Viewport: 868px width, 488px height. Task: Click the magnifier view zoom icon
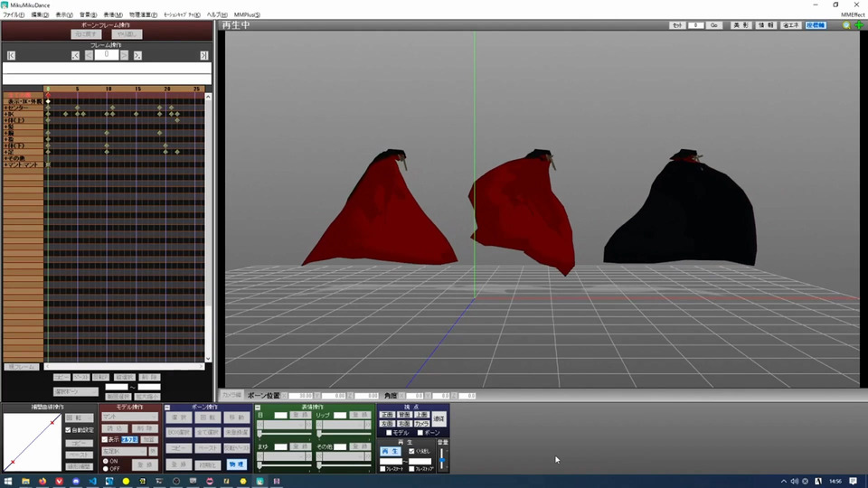(845, 25)
